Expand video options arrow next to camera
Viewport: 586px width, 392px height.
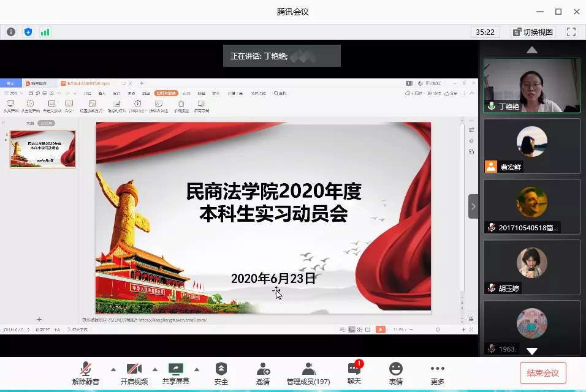154,369
